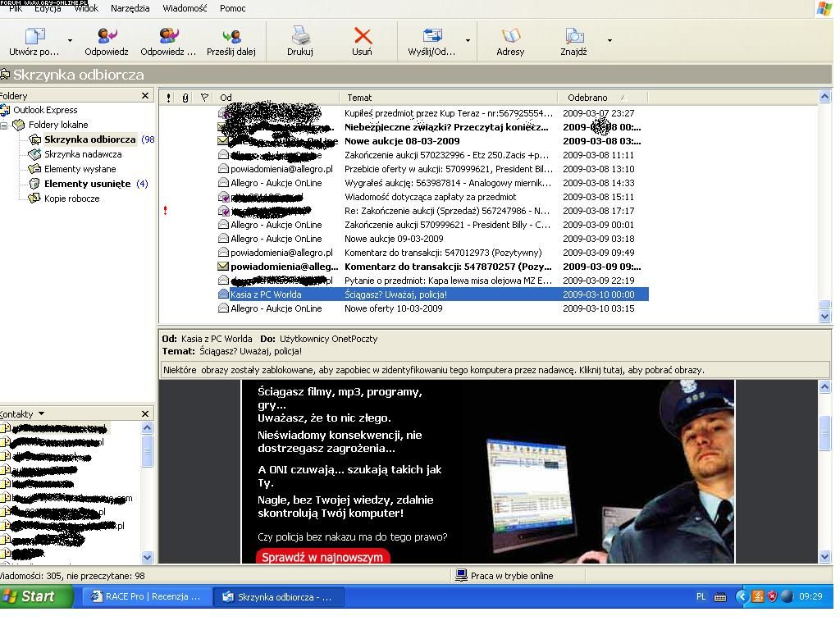Click the Odpowiedz (Reply) toolbar icon
The image size is (840, 630).
[107, 36]
